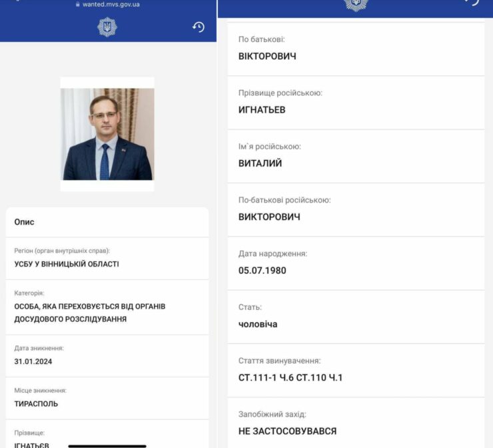Click the gender value чоловіча
The width and height of the screenshot is (493, 448).
pos(258,324)
